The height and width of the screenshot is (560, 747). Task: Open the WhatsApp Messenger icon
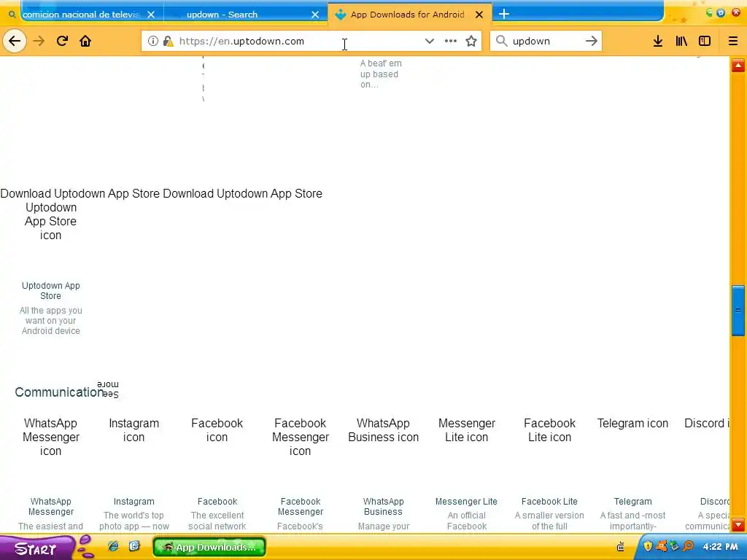click(50, 437)
